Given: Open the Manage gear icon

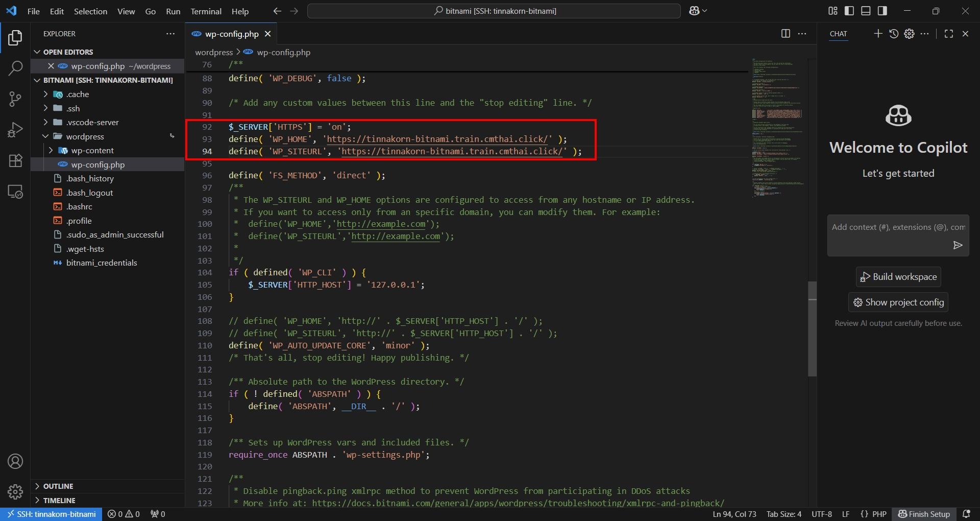Looking at the screenshot, I should tap(15, 492).
